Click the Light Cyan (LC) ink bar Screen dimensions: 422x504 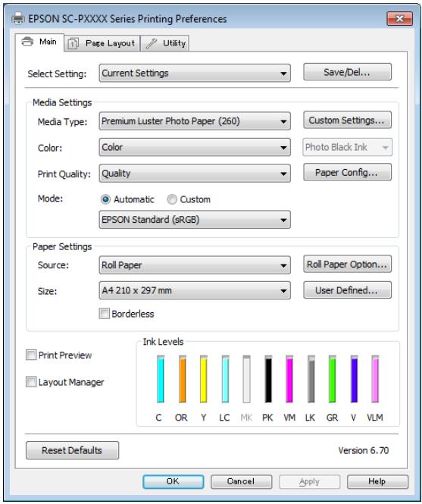[x=225, y=379]
